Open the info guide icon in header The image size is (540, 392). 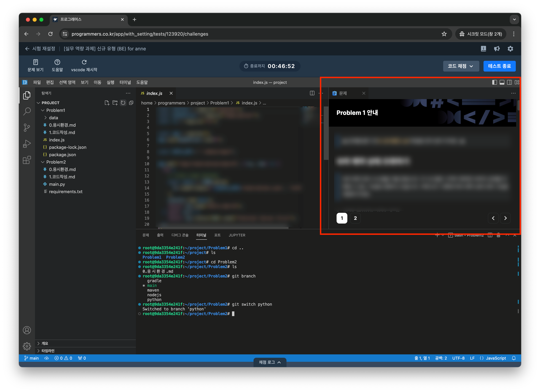click(483, 49)
